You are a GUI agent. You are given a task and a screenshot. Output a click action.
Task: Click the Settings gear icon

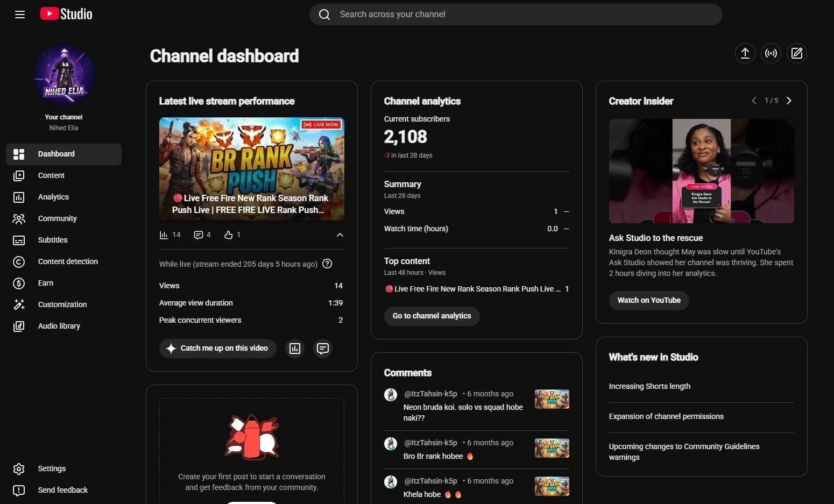pyautogui.click(x=19, y=469)
